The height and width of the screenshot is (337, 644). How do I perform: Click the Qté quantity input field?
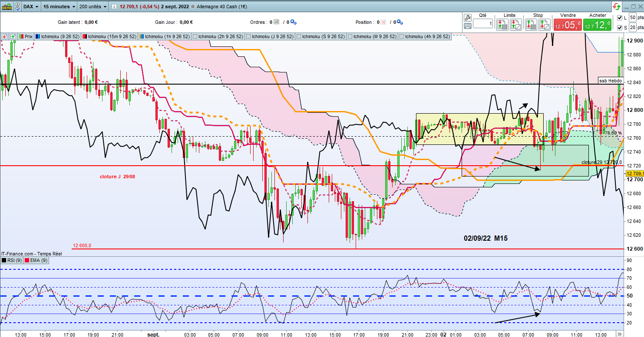click(x=483, y=24)
